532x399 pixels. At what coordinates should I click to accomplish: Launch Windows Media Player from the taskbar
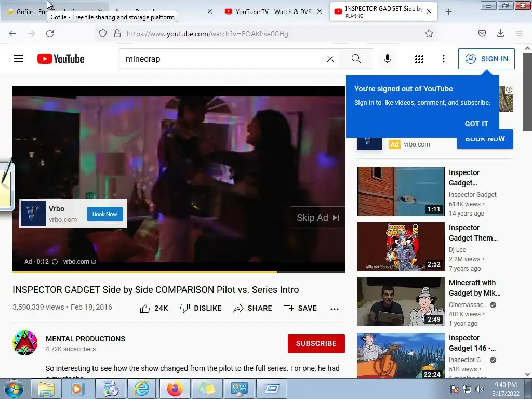(78, 389)
